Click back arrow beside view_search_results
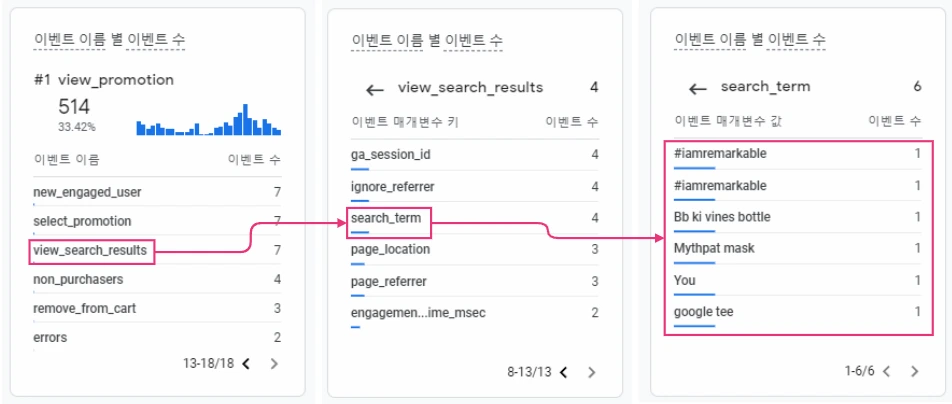This screenshot has width=952, height=404. 375,90
